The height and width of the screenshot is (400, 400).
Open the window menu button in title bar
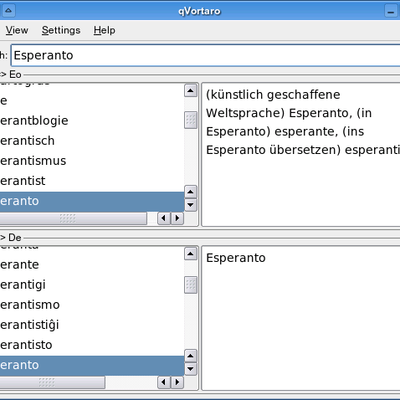[x=8, y=11]
